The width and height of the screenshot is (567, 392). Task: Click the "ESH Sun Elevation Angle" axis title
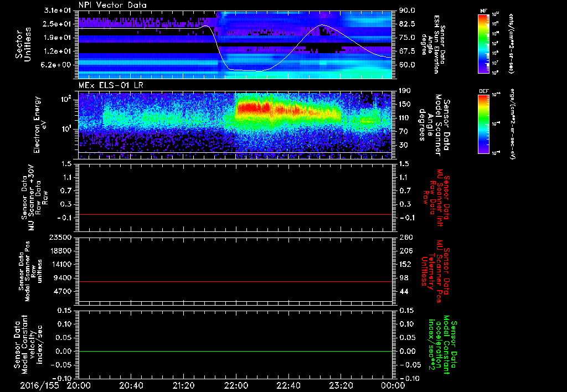click(x=432, y=44)
